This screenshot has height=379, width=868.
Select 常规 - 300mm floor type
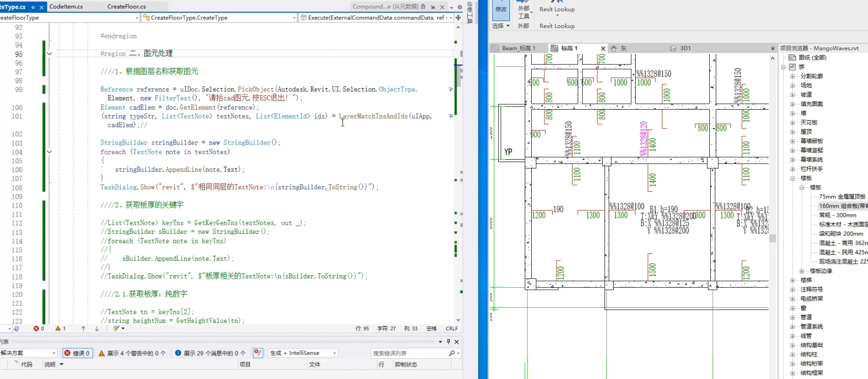pyautogui.click(x=837, y=215)
